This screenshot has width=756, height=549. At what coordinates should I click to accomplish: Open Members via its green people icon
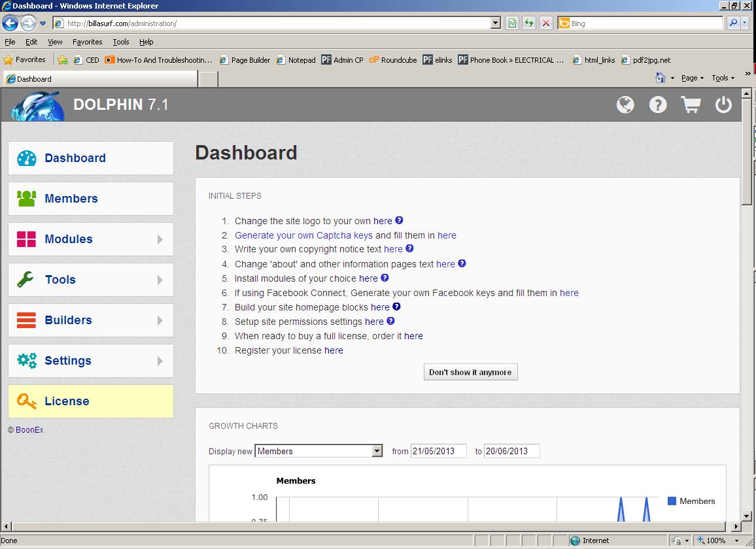(x=27, y=198)
